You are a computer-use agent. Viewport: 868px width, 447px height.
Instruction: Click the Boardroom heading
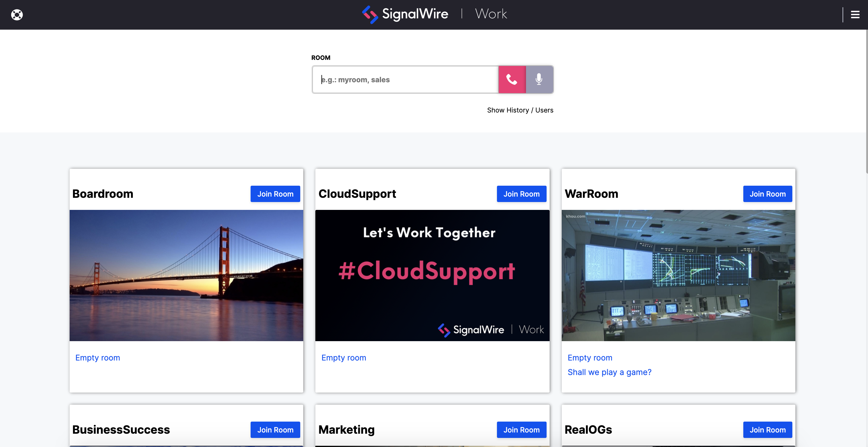click(x=103, y=194)
